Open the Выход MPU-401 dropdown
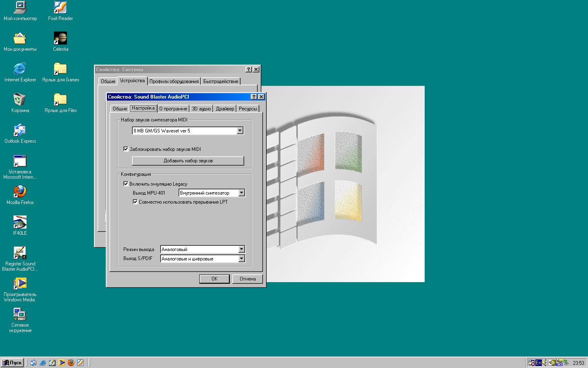 (x=241, y=193)
